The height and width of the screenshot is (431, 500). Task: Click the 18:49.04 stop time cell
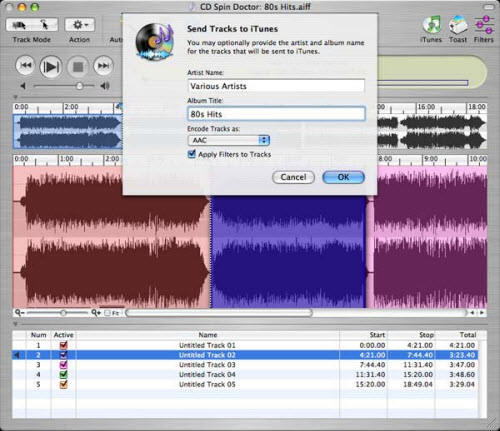coord(417,384)
